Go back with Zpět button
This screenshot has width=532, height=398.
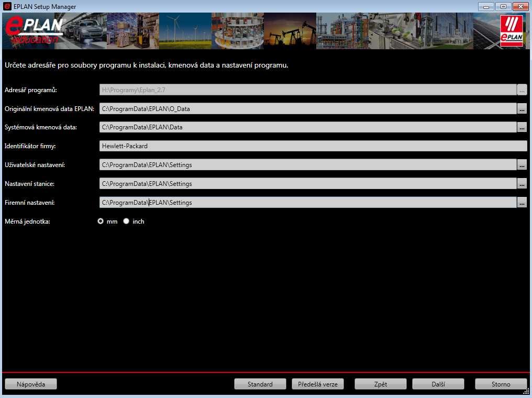(381, 384)
